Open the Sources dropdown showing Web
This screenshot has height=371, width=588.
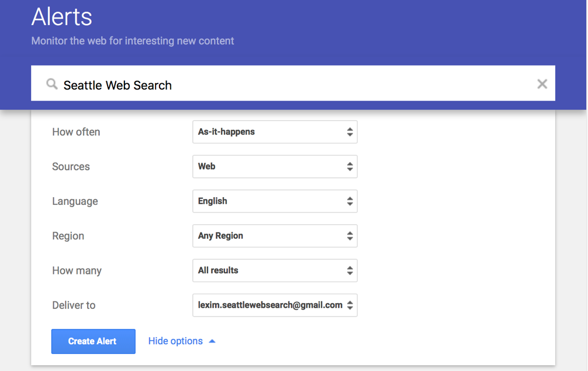tap(275, 166)
